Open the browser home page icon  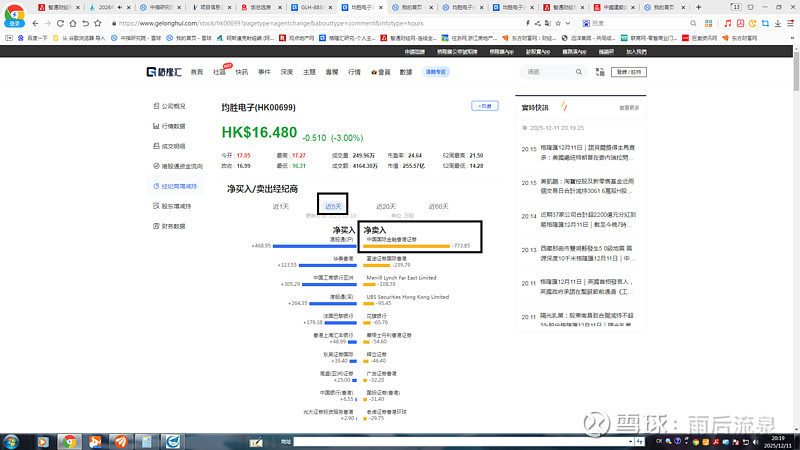[73, 23]
